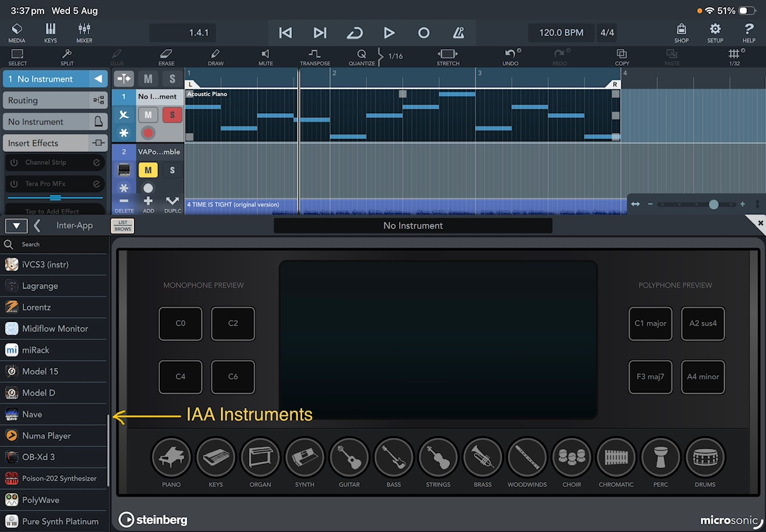This screenshot has width=766, height=532.
Task: Open the Tera Pro MFx editor 'e' icon
Action: coord(96,184)
